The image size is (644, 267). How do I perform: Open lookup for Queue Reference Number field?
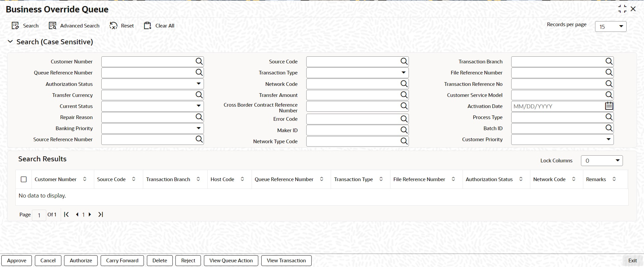point(199,72)
